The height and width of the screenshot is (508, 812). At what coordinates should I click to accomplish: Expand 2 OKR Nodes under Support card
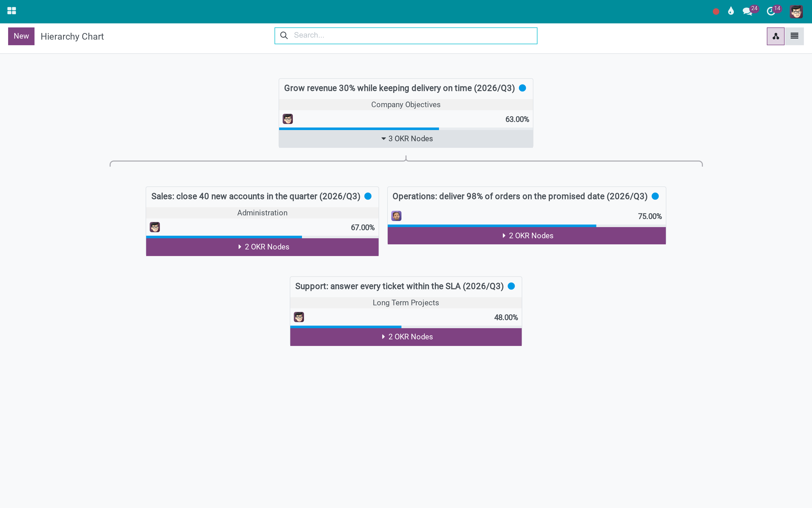[406, 337]
